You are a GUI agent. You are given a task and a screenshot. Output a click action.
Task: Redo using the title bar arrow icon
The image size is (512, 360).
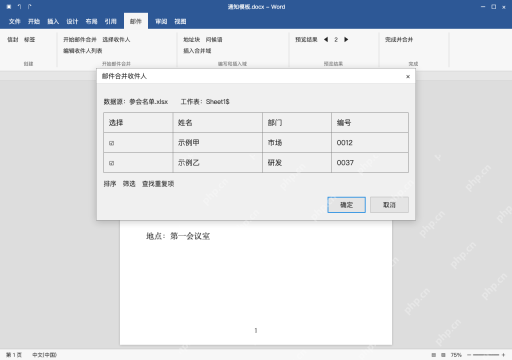pyautogui.click(x=30, y=7)
